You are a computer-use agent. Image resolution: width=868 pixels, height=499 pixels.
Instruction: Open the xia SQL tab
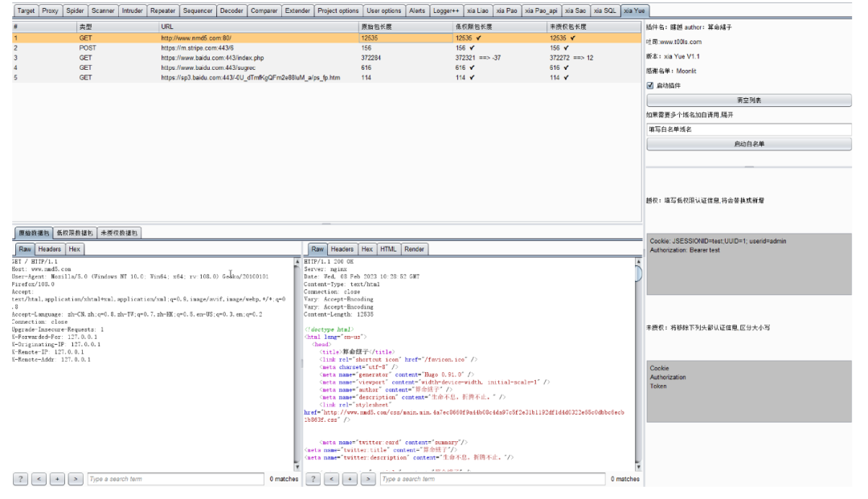[x=604, y=10]
